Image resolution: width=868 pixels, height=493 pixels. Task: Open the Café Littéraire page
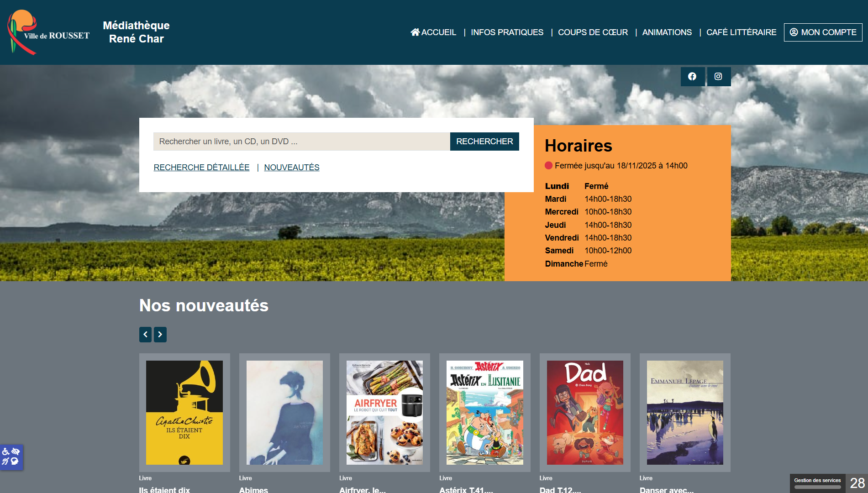pyautogui.click(x=741, y=32)
